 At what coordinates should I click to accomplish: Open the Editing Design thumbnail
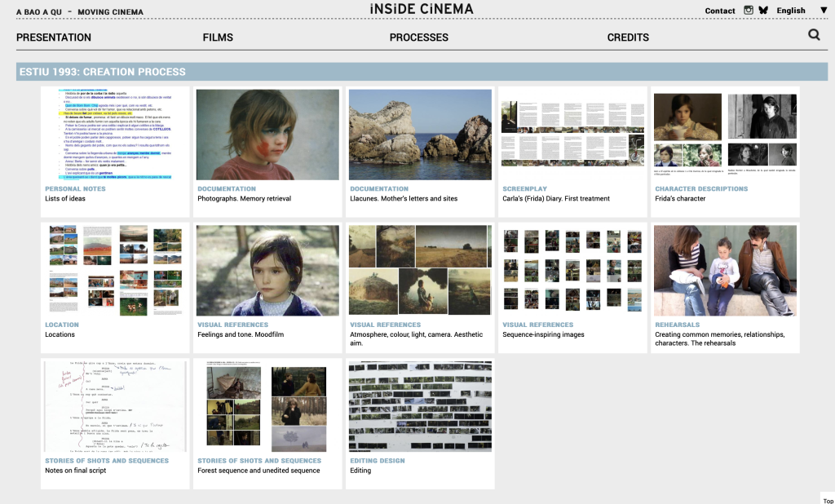pyautogui.click(x=419, y=406)
